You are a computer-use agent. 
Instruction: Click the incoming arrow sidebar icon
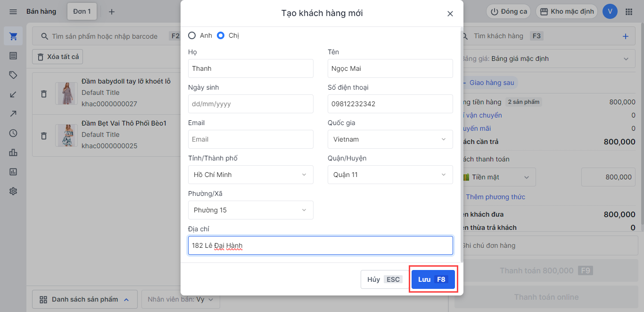tap(13, 94)
